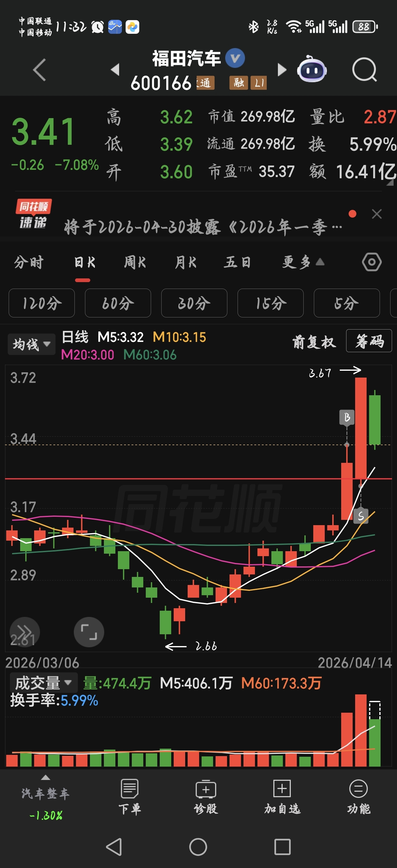397x868 pixels.
Task: Tap the 福田汽车 stock title
Action: (186, 58)
